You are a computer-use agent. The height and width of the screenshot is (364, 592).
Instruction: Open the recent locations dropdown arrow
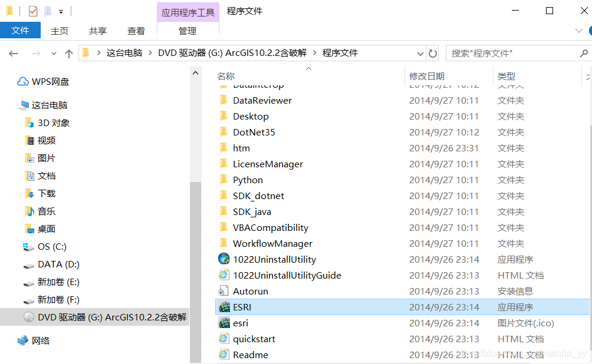[54, 54]
